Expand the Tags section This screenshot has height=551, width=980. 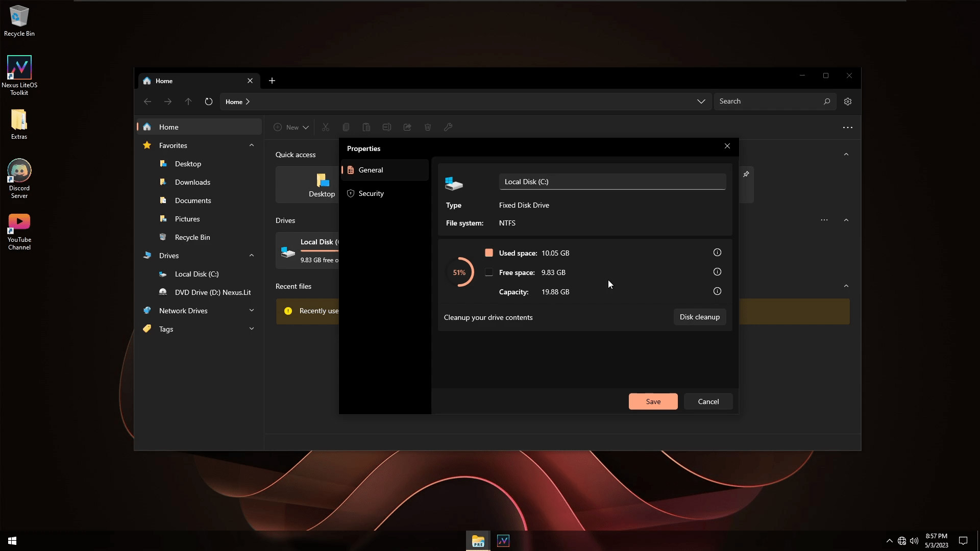(x=252, y=329)
